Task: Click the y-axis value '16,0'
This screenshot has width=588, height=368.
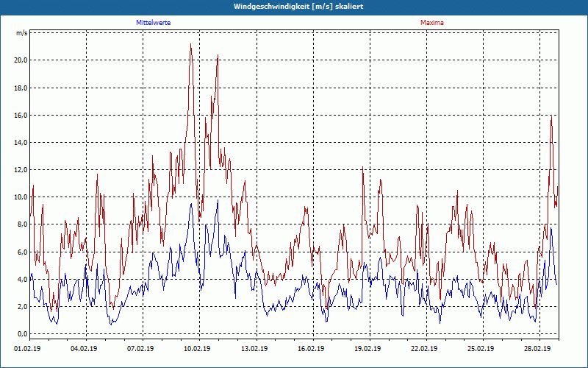Action: [21, 116]
